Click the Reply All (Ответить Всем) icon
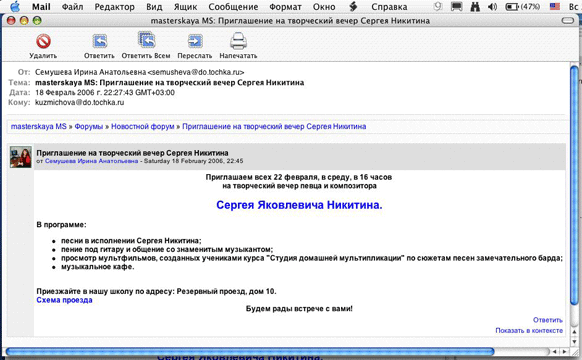Viewport: 582px width, 360px height. pos(146,40)
